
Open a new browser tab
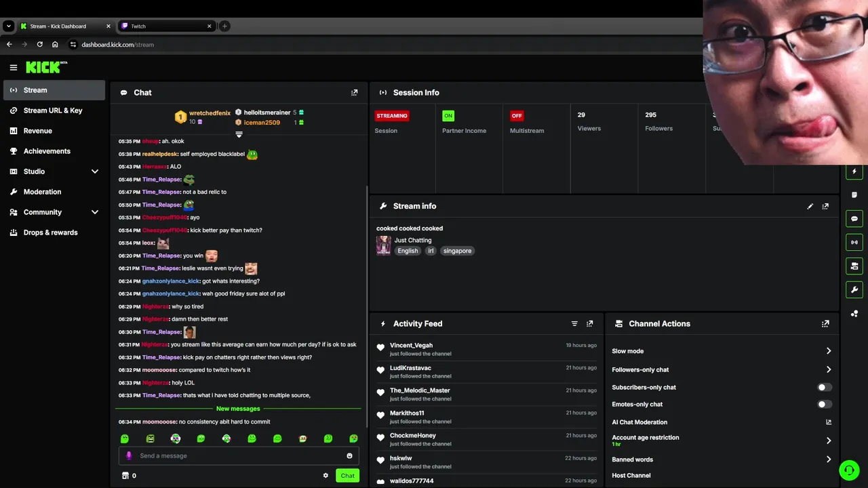224,26
